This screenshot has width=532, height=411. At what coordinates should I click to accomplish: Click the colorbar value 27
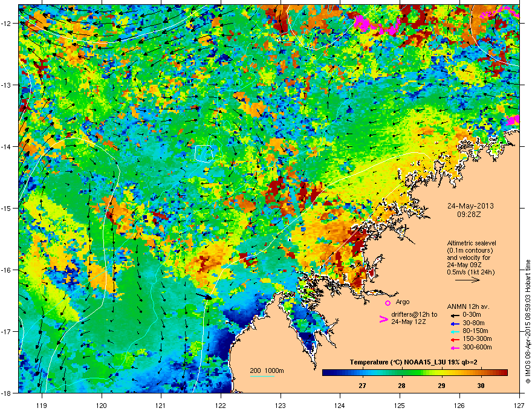(x=362, y=386)
